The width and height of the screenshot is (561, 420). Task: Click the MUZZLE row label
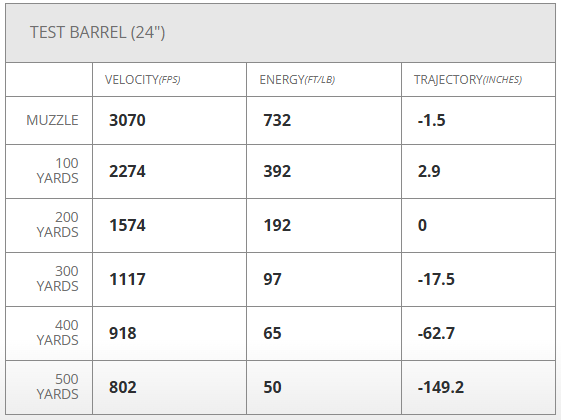[x=52, y=120]
